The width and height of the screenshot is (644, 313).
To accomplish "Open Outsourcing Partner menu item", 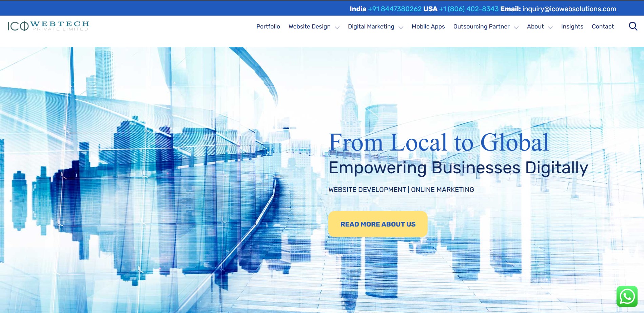I will [x=482, y=26].
